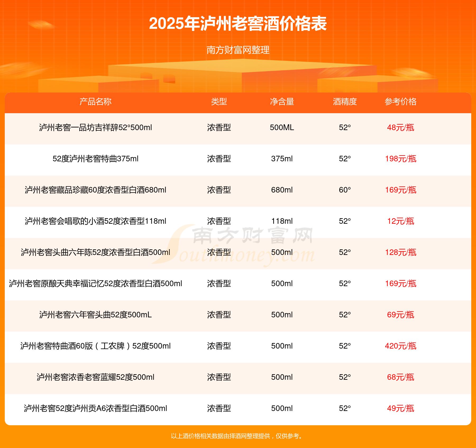Click the 118ml volume cell
This screenshot has height=448, width=476.
[282, 221]
